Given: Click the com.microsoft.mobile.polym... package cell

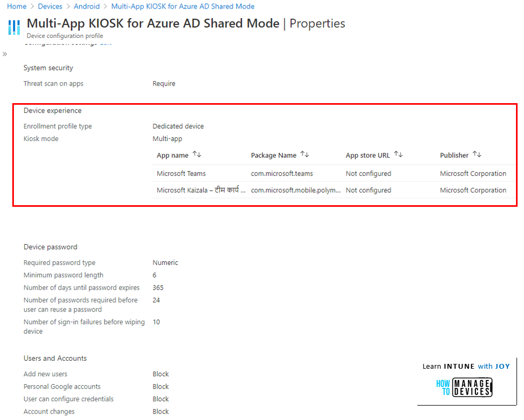Looking at the screenshot, I should pyautogui.click(x=296, y=190).
